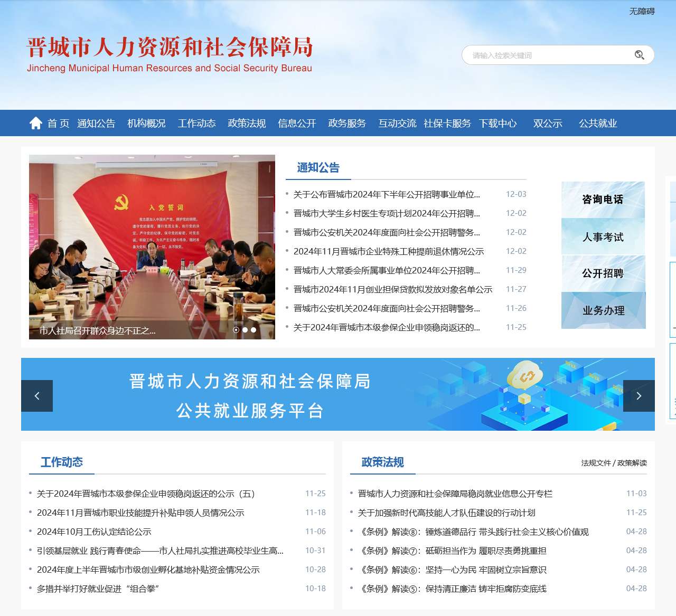
Task: Open the 工作动态 section heading
Action: (62, 462)
